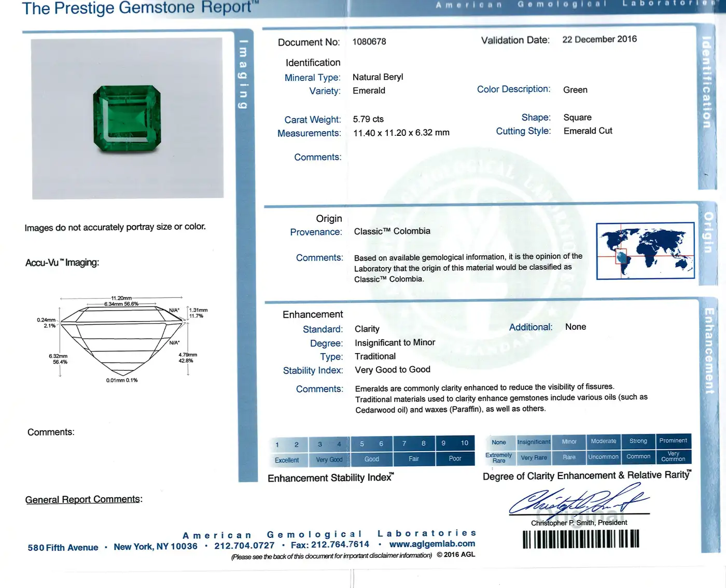Click the 'Extremely Rare' rarity cell
Viewport: 726px width, 588px height.
tap(498, 458)
